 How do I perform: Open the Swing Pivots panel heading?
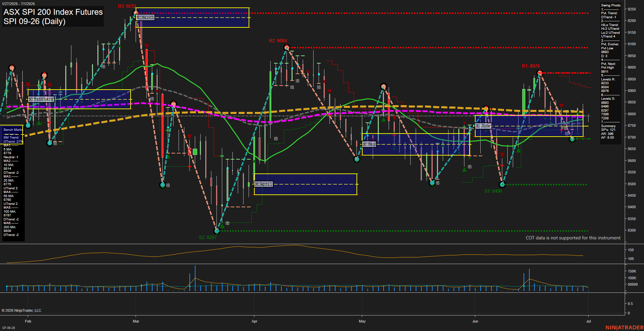point(611,5)
